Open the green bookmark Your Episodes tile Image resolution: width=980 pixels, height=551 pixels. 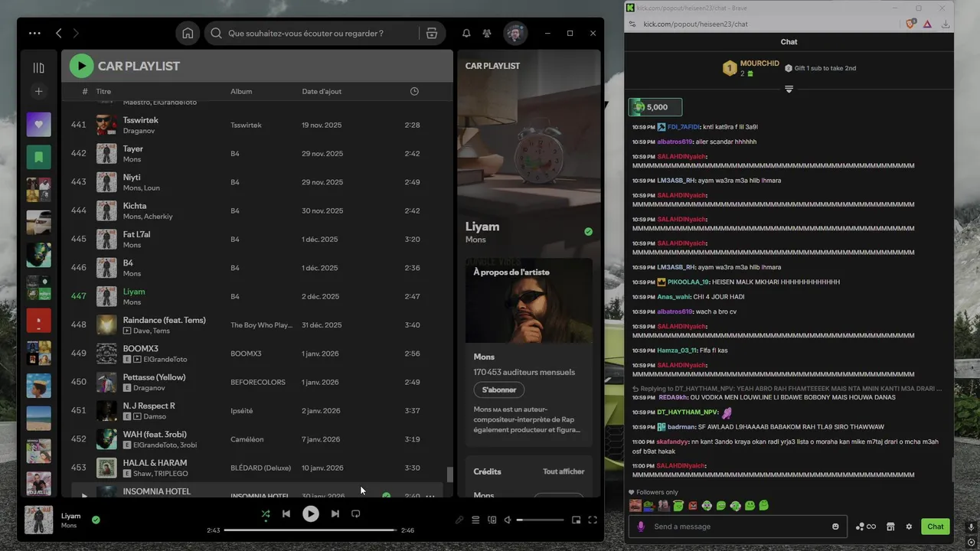coord(39,157)
